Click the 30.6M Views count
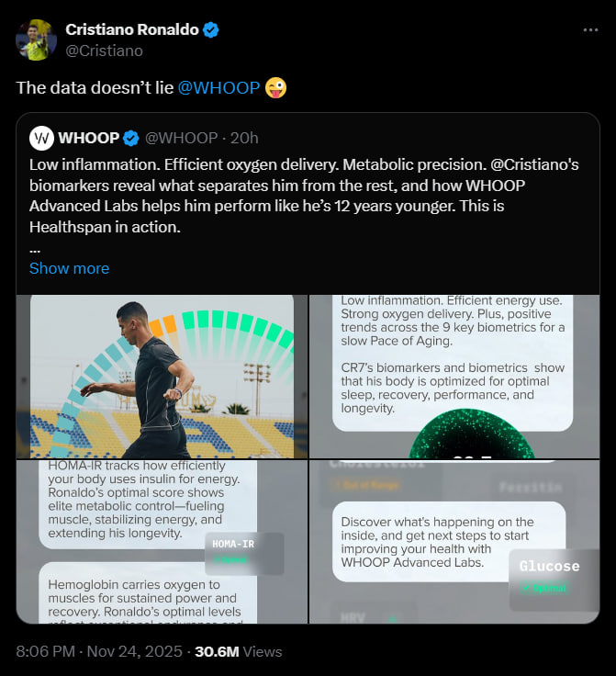Screen dimensions: 616x676 239,651
